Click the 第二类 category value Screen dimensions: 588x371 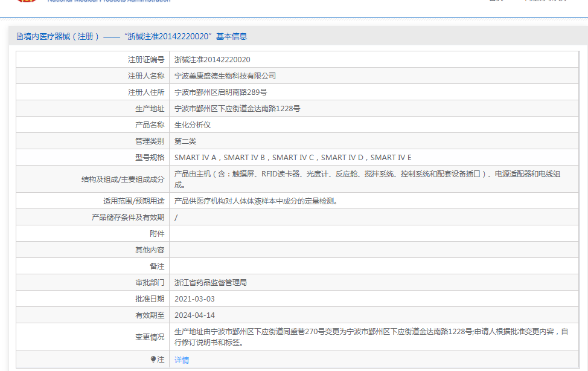[185, 141]
